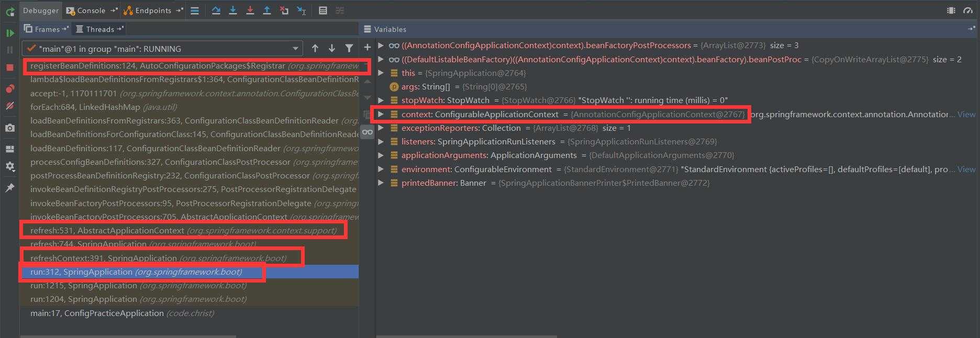Select frame forEach:684 LinkedHashMap
This screenshot has height=338, width=980.
189,107
